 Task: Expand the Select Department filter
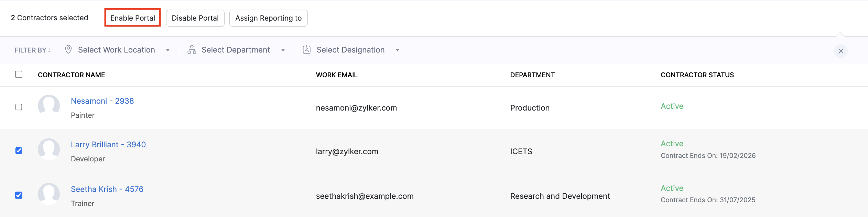click(236, 49)
